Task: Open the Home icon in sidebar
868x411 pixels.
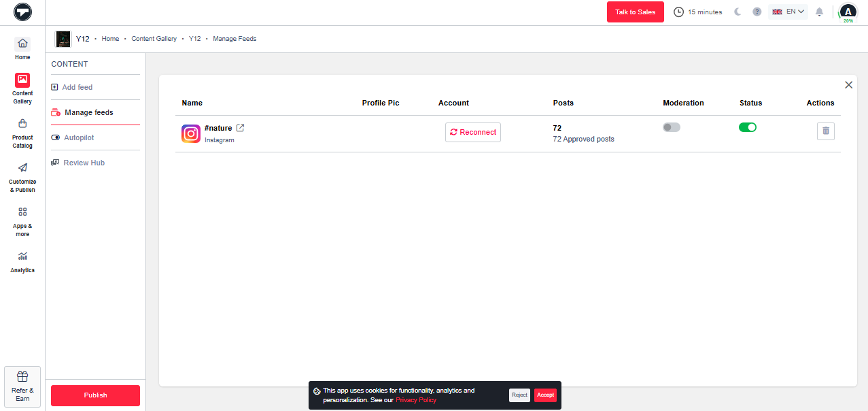Action: point(22,44)
